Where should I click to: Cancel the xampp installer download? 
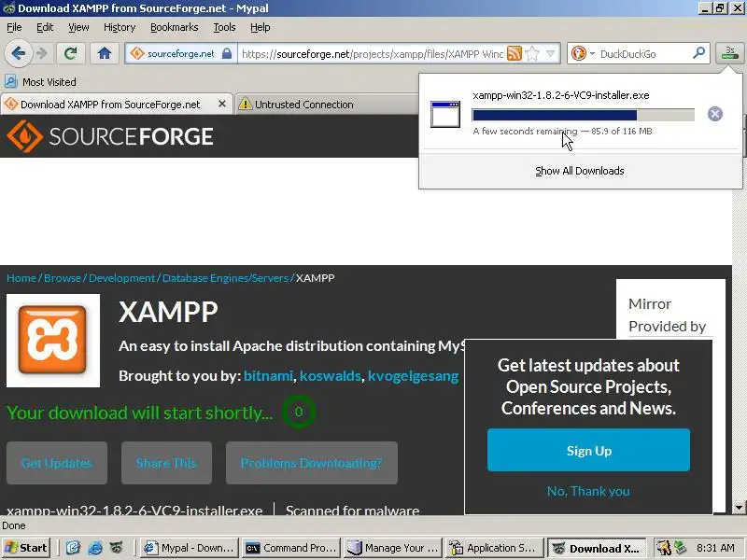(714, 114)
